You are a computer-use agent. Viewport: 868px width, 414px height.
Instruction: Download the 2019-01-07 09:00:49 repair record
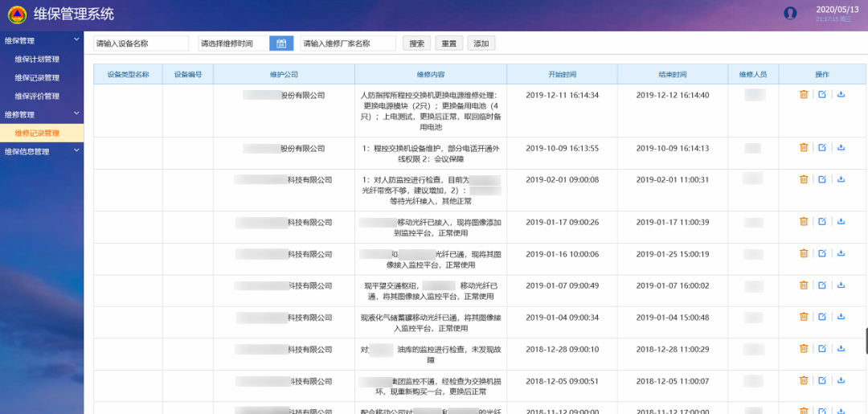point(841,285)
